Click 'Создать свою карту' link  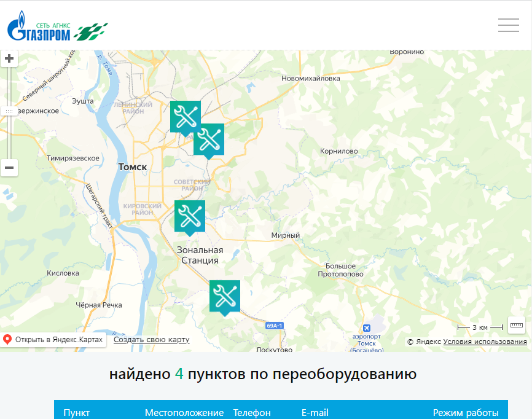point(151,340)
